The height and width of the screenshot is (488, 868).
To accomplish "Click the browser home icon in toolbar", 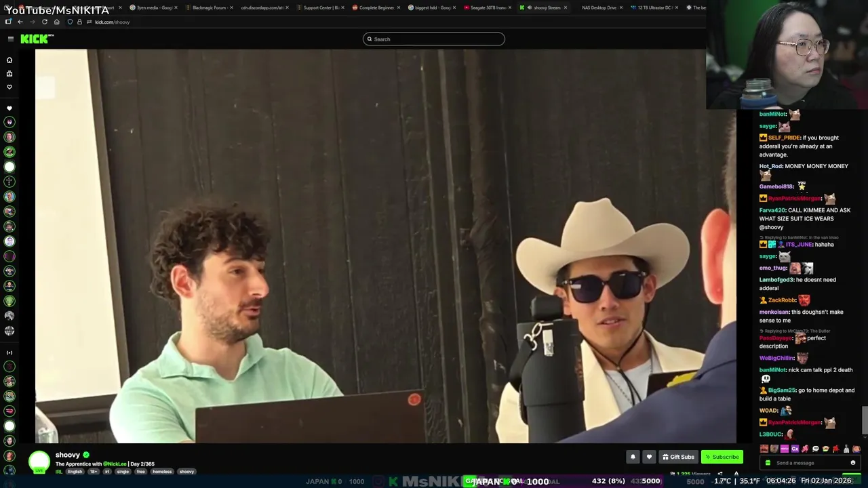I will click(x=56, y=22).
